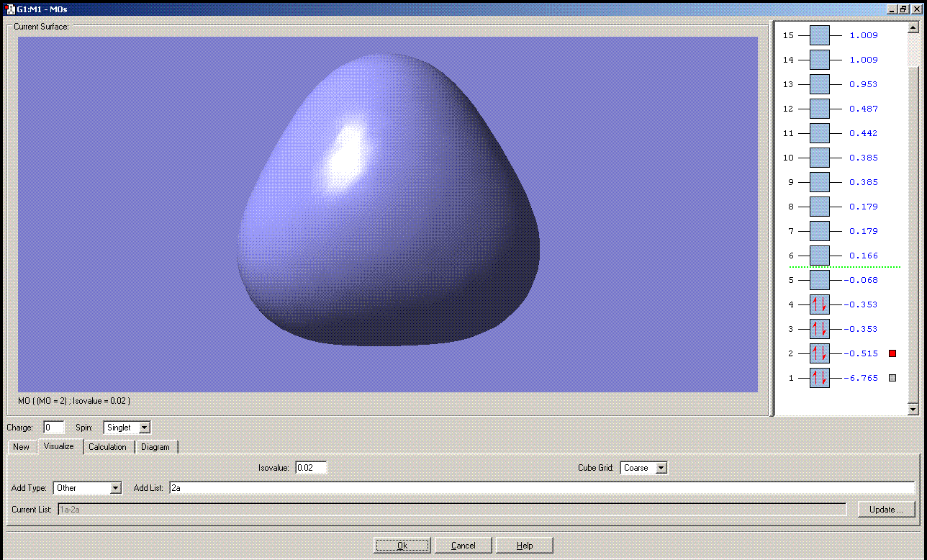Viewport: 927px width, 560px height.
Task: Switch to the Visualize tab
Action: 59,446
